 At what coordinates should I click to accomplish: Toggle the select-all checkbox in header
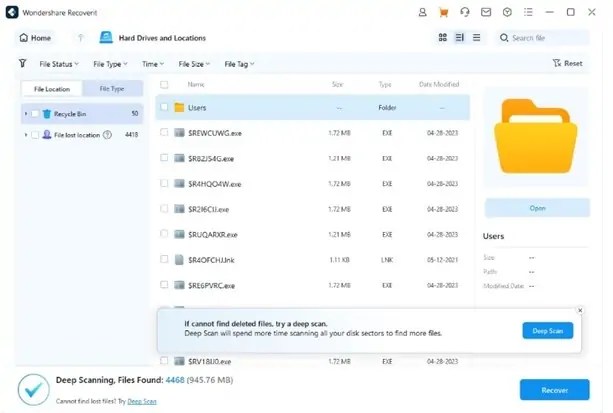[x=164, y=84]
